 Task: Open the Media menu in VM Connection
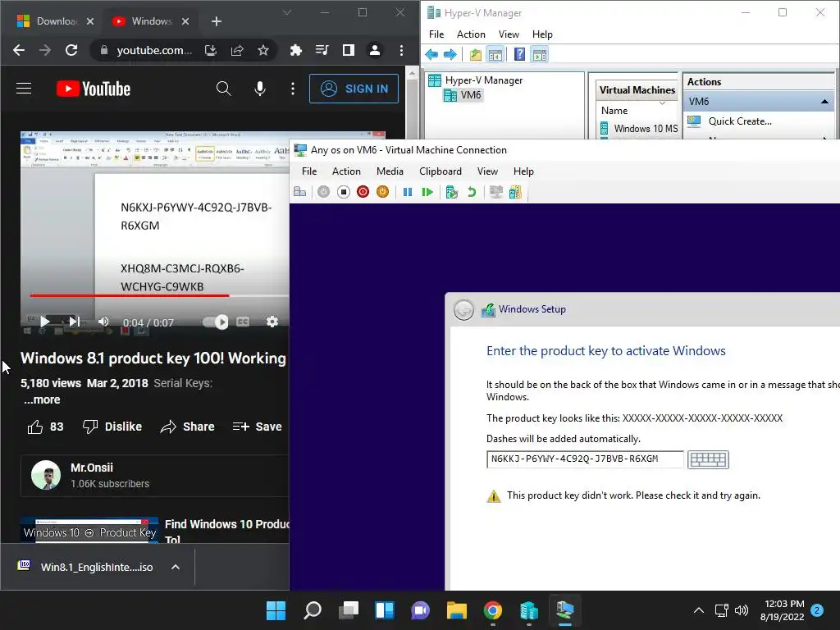click(390, 171)
